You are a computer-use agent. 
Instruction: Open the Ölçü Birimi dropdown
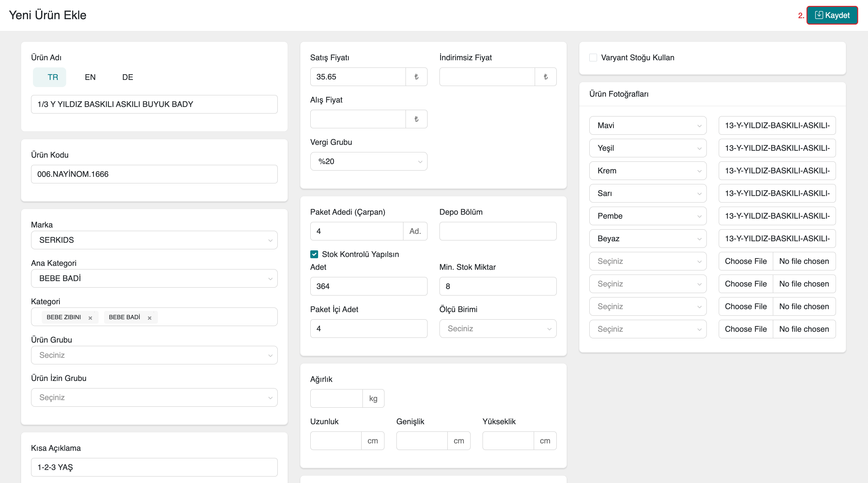(x=497, y=328)
